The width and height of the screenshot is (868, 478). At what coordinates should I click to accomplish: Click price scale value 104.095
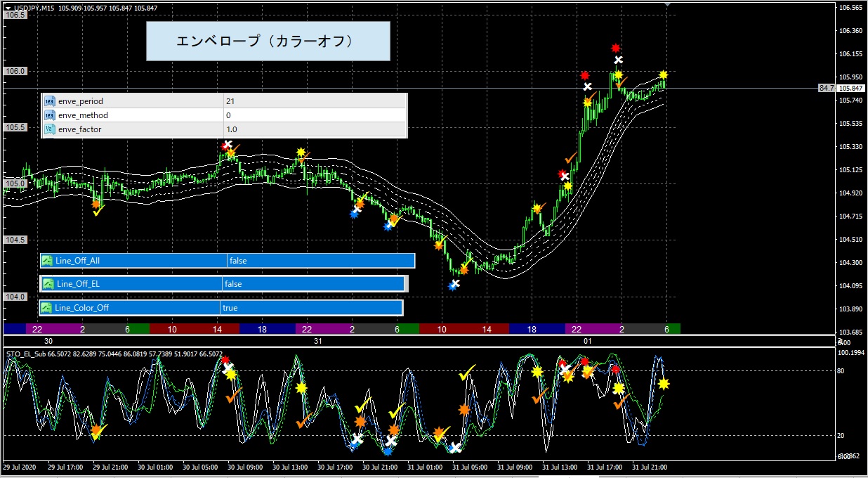pyautogui.click(x=850, y=286)
